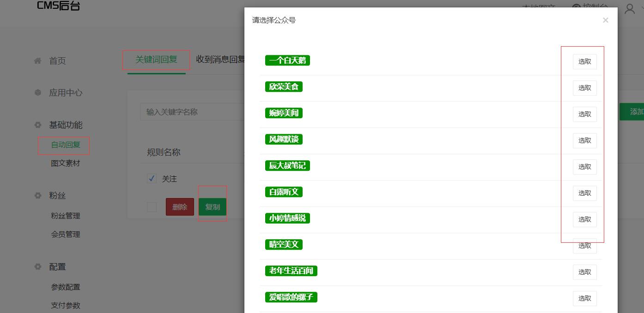Click 选取 for 老年生活百闻
The height and width of the screenshot is (313, 644).
pos(585,272)
